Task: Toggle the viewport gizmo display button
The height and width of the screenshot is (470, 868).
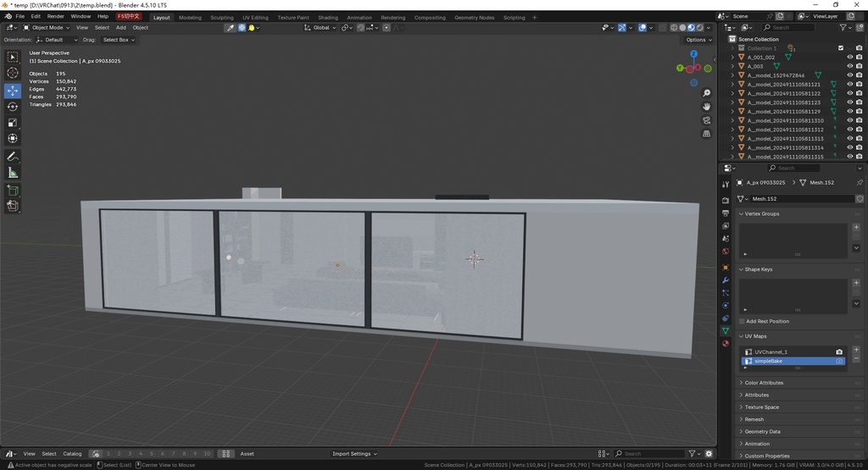Action: (x=622, y=28)
